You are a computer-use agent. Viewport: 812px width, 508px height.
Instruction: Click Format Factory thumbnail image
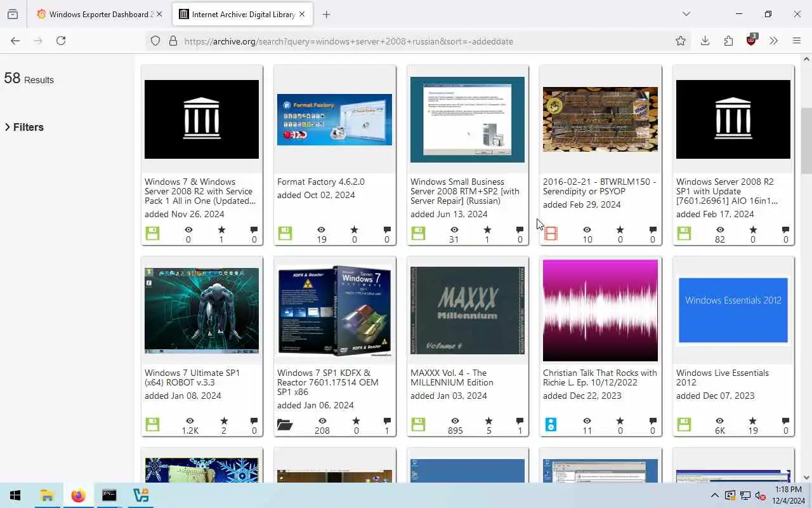(x=334, y=119)
